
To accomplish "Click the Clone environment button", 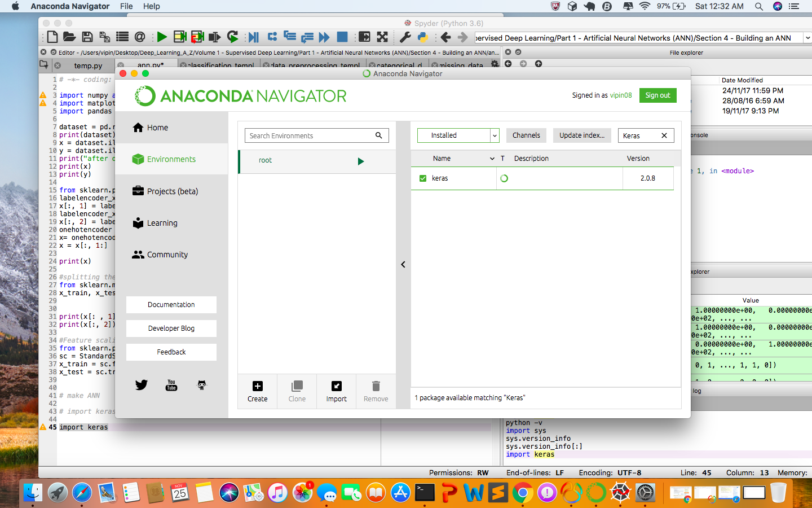I will click(297, 391).
